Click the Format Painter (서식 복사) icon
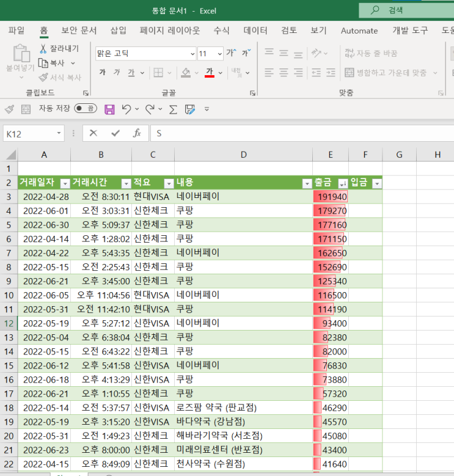 point(43,78)
